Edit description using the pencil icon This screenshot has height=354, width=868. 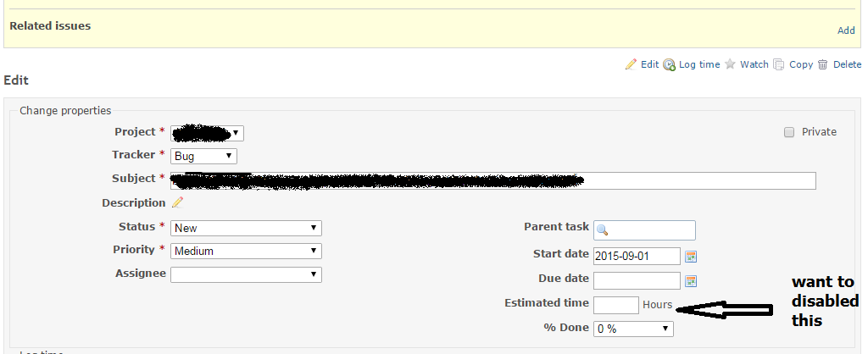pos(177,202)
